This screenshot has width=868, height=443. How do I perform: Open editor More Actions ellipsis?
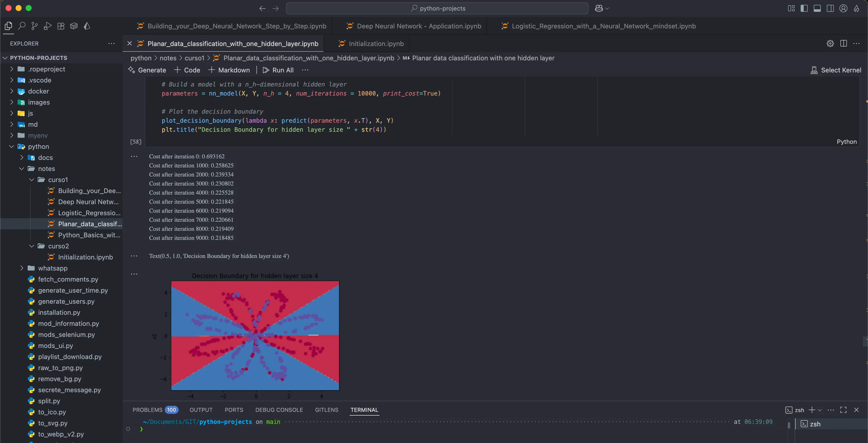pyautogui.click(x=856, y=43)
